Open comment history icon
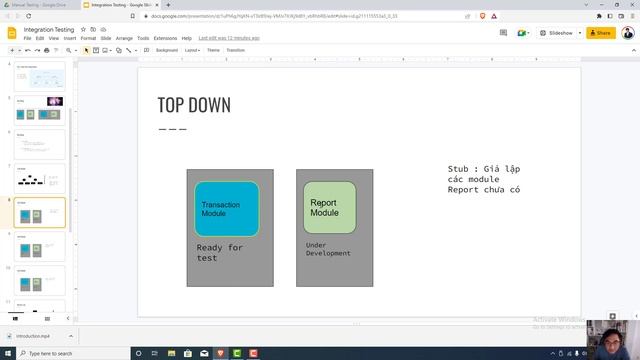The width and height of the screenshot is (640, 360). pos(503,33)
